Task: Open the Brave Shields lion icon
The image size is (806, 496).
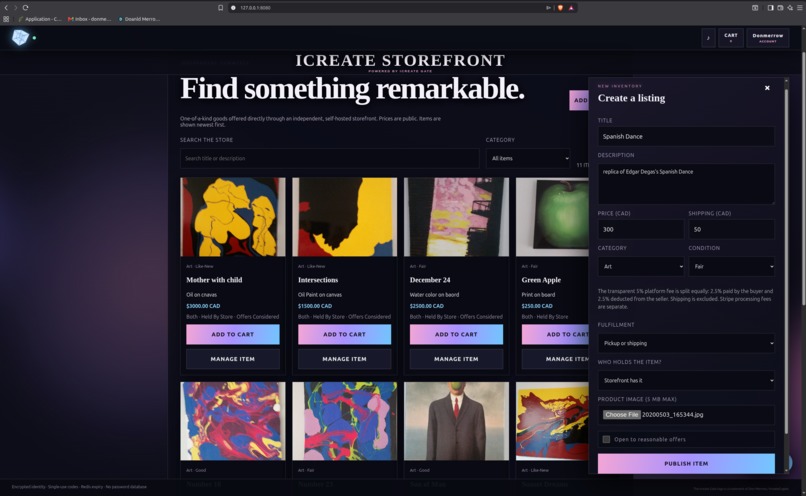Action: click(x=560, y=8)
